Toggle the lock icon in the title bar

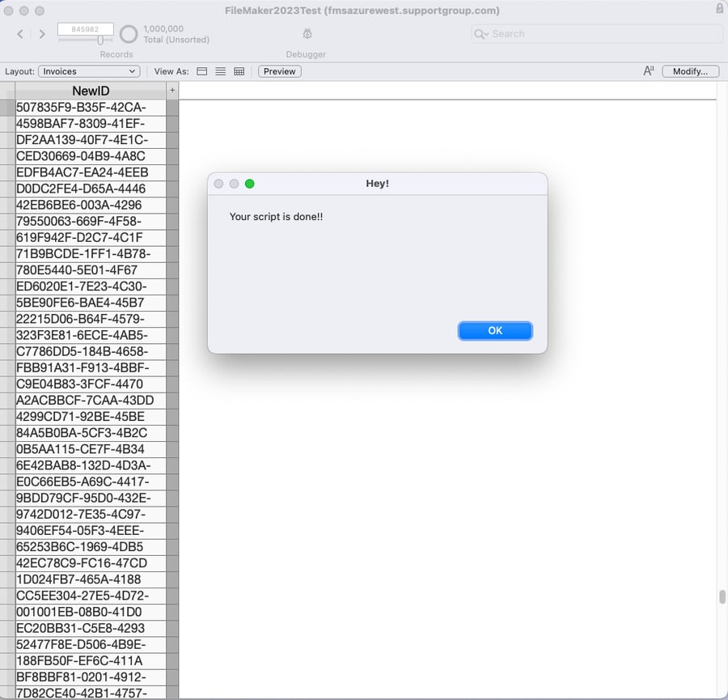[719, 7]
